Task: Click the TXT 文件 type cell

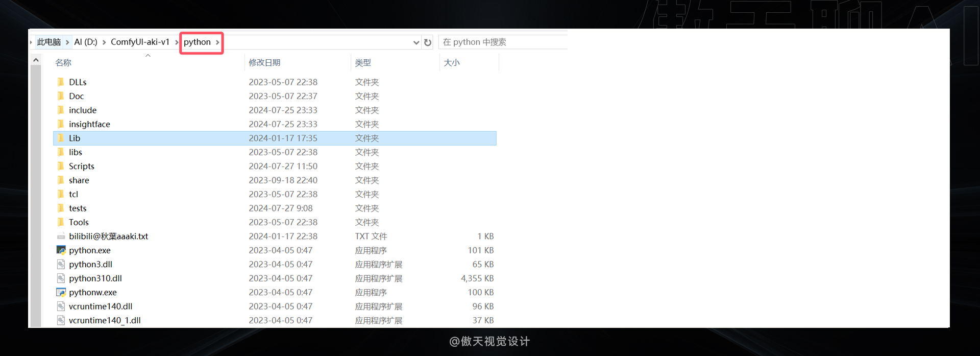Action: coord(371,236)
